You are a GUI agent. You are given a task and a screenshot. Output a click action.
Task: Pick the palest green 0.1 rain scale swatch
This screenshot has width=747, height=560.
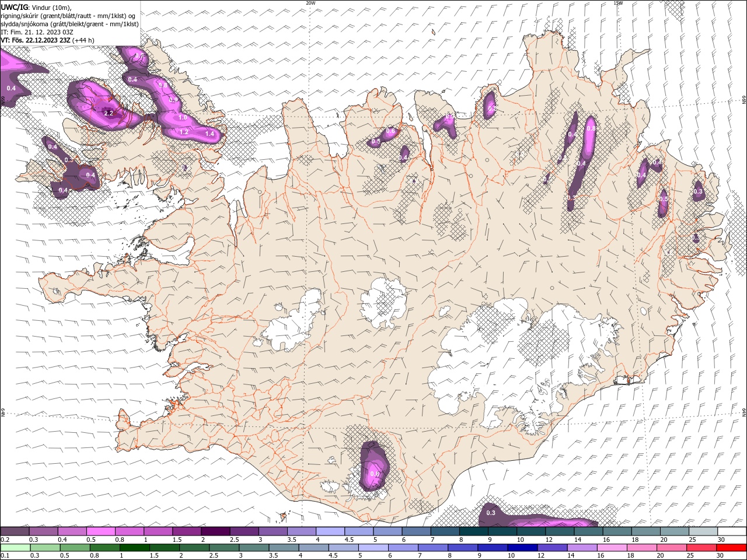tap(15, 547)
